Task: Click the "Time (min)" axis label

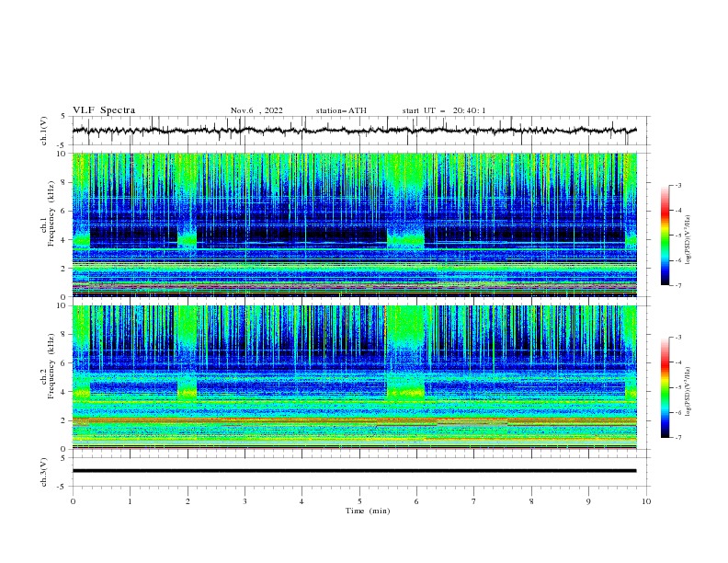Action: point(368,511)
